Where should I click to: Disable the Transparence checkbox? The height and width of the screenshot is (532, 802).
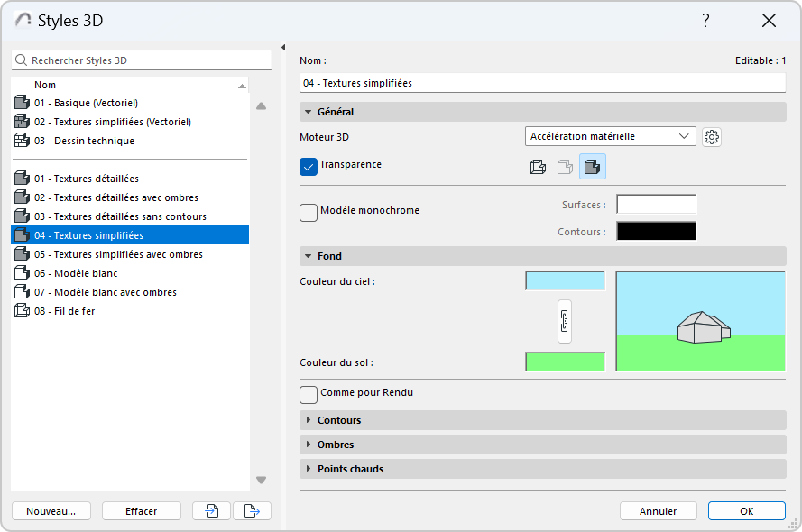coord(309,167)
